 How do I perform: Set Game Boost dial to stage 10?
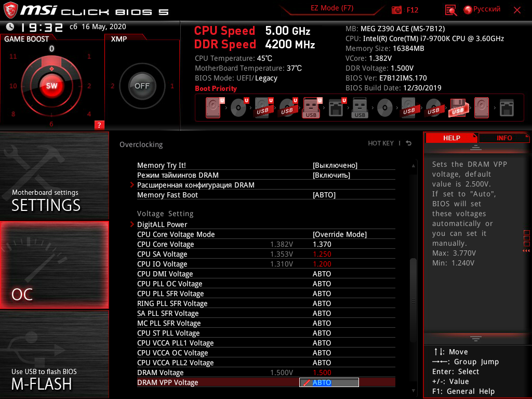pos(13,86)
